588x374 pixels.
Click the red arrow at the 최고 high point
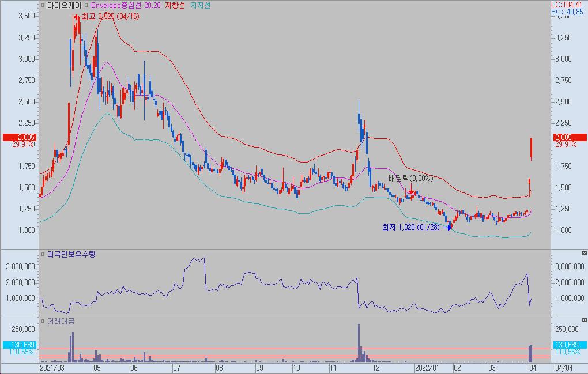pos(76,17)
